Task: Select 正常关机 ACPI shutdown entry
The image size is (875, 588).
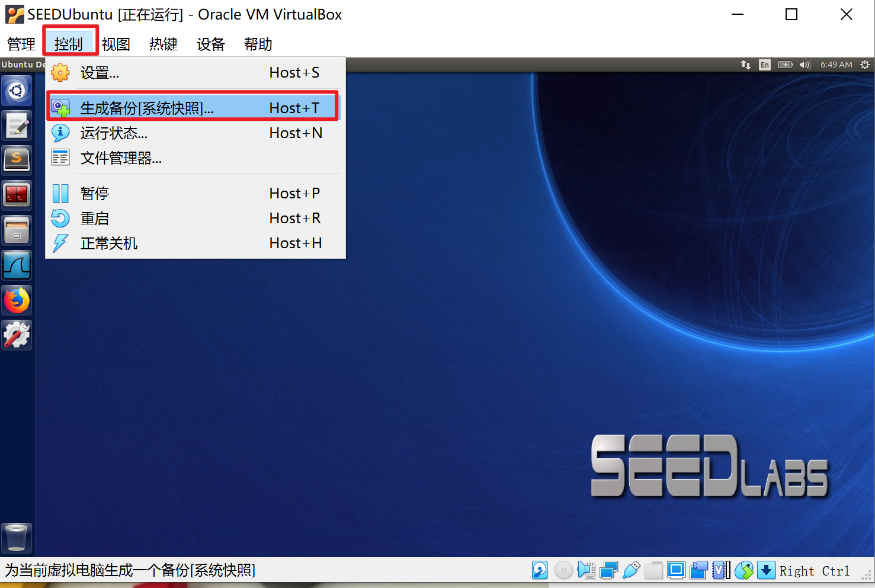Action: tap(195, 243)
